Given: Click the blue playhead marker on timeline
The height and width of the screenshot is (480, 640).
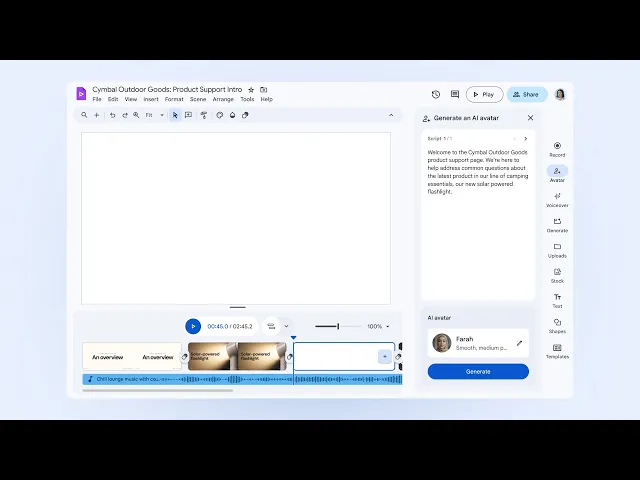Looking at the screenshot, I should click(293, 338).
